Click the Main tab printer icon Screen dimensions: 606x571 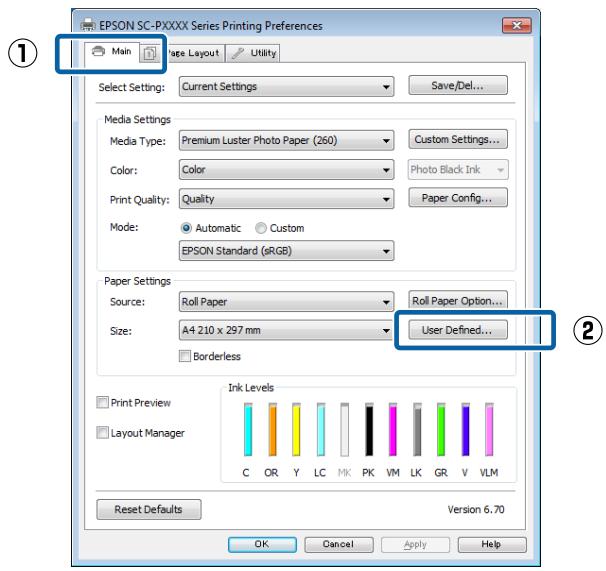(98, 51)
